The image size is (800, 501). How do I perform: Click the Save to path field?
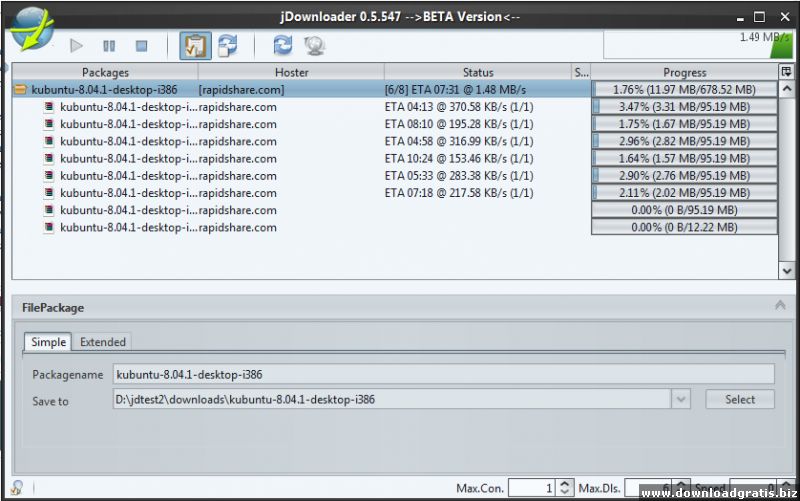click(392, 399)
